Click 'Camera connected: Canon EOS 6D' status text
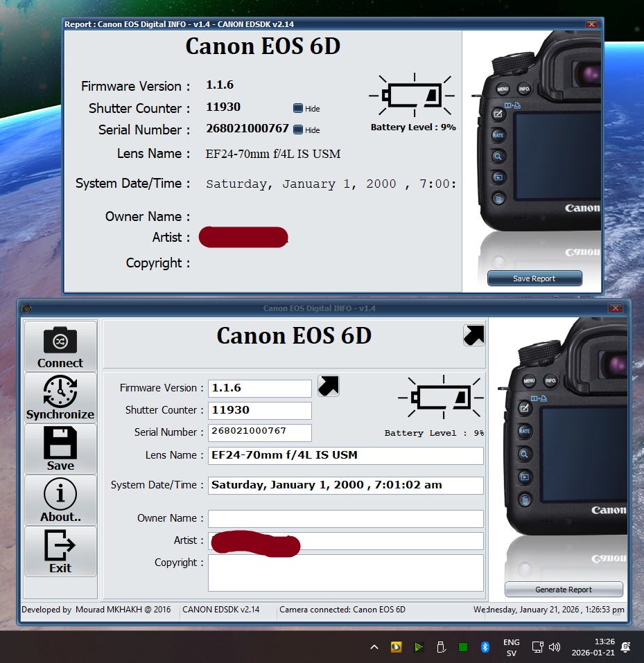The image size is (644, 663). [x=342, y=609]
